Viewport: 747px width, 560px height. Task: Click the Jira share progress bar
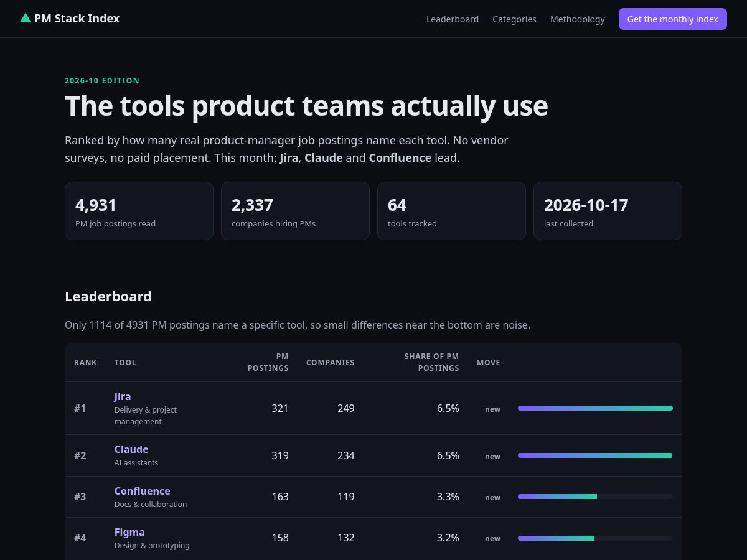(x=595, y=408)
